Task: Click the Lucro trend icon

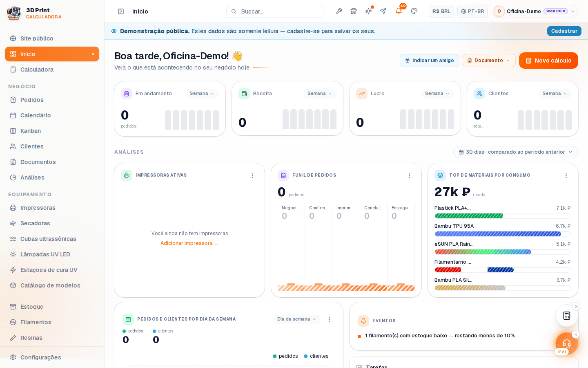Action: click(x=362, y=94)
